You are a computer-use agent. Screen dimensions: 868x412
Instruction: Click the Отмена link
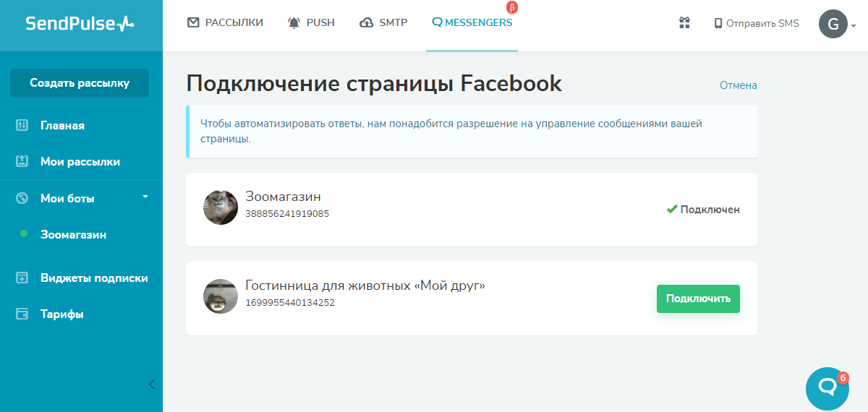coord(739,85)
